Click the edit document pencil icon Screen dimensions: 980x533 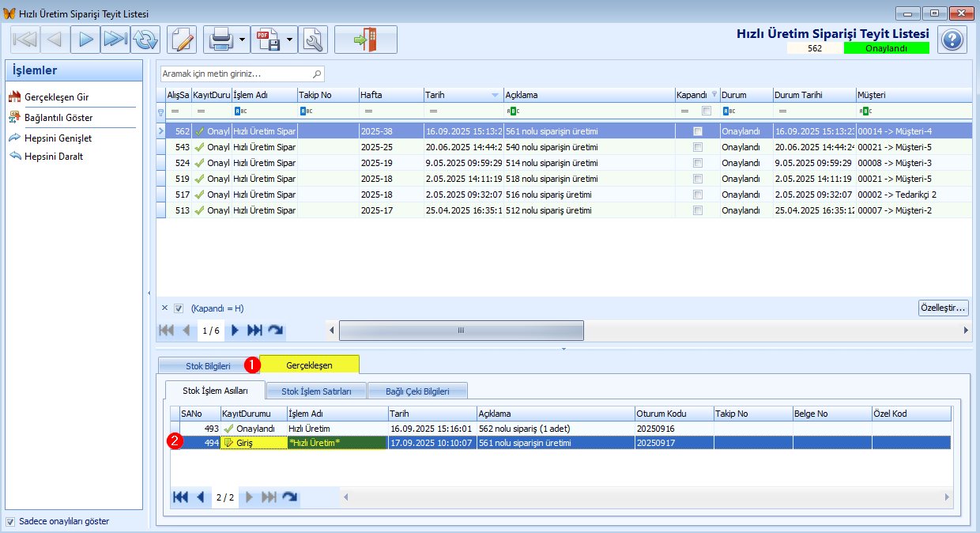182,39
